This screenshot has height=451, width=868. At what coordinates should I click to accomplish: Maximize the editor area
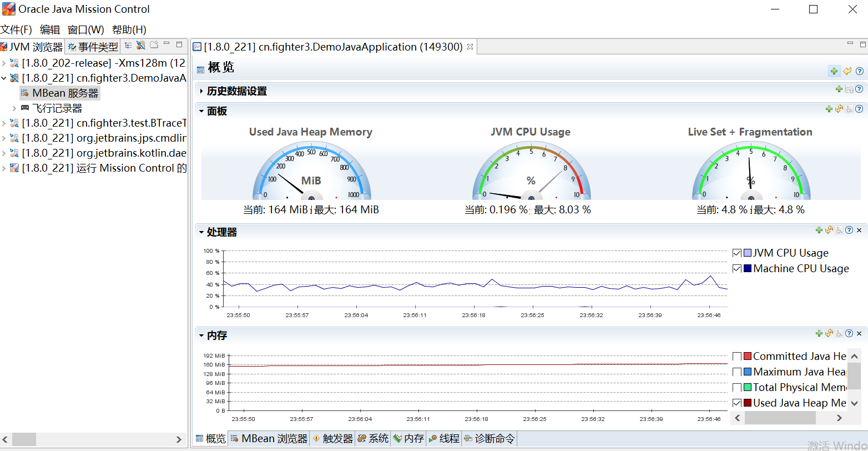(x=863, y=43)
